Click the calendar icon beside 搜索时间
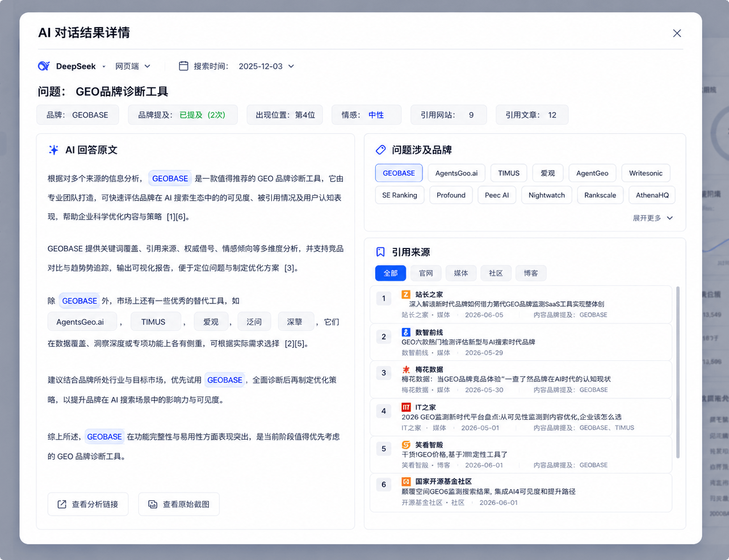Viewport: 729px width, 560px height. [x=183, y=66]
